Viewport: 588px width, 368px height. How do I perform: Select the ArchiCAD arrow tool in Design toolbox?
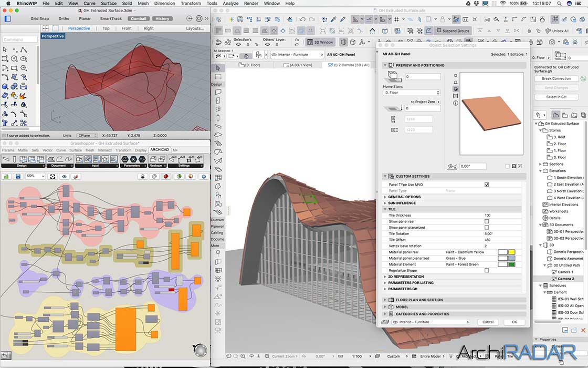(217, 68)
